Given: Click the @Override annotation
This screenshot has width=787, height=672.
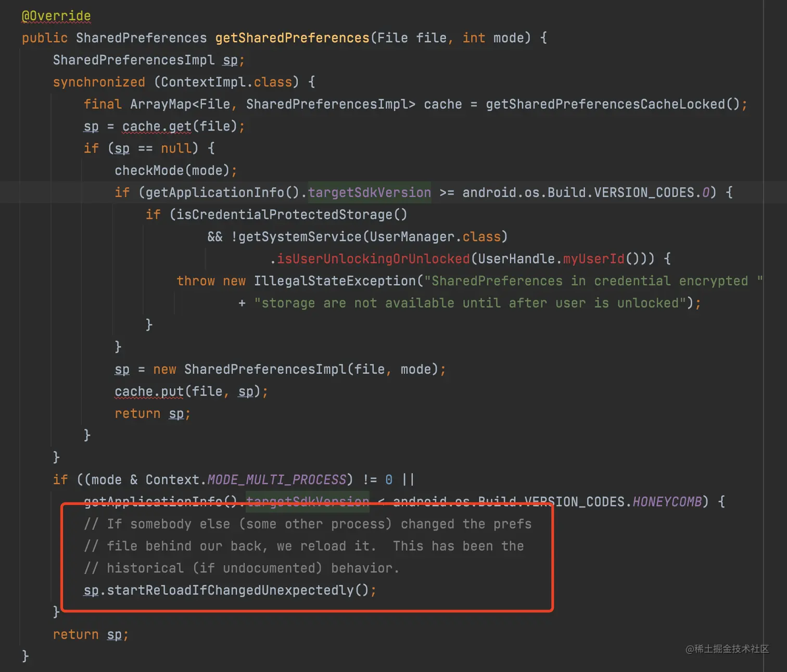Looking at the screenshot, I should 56,16.
